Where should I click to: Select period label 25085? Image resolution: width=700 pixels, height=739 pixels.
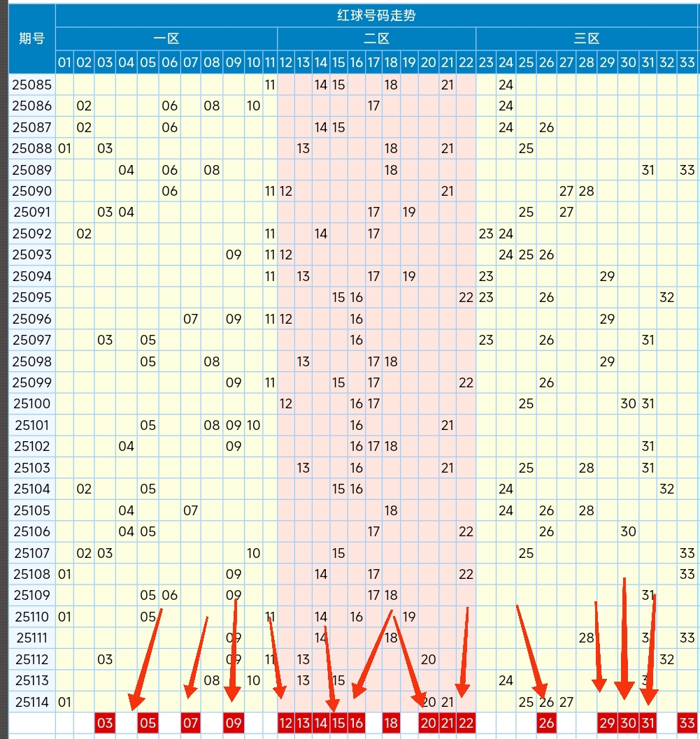tap(31, 85)
